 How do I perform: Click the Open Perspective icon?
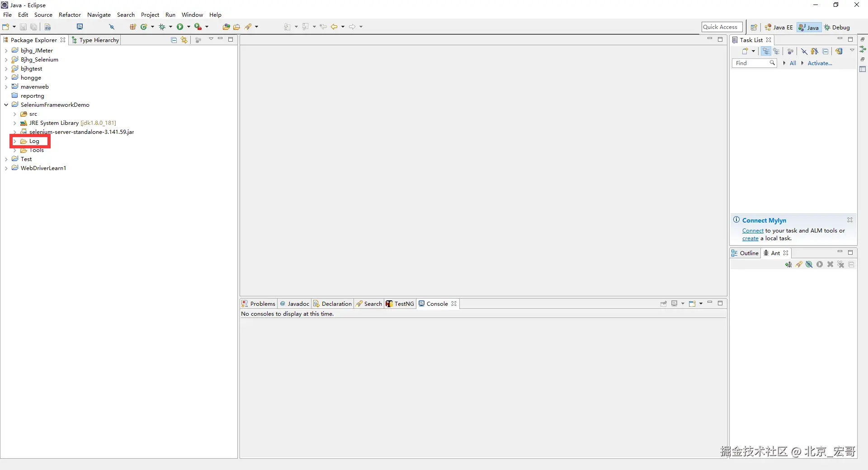(x=754, y=27)
